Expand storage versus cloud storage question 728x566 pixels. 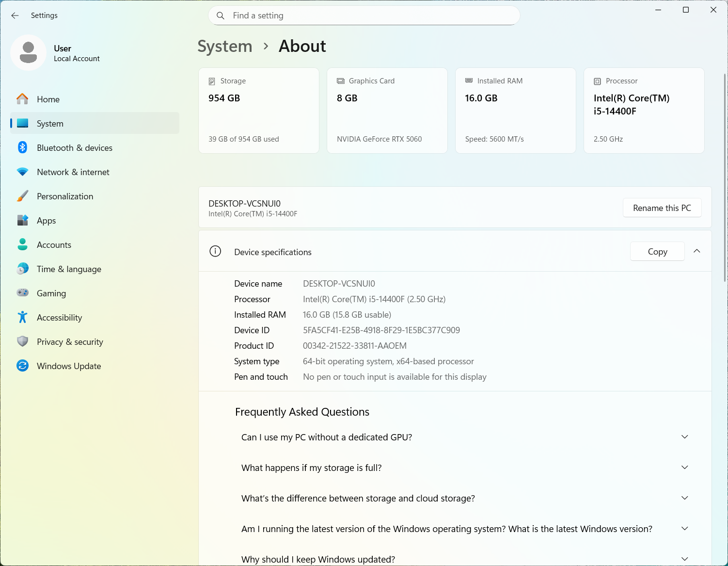coord(684,498)
